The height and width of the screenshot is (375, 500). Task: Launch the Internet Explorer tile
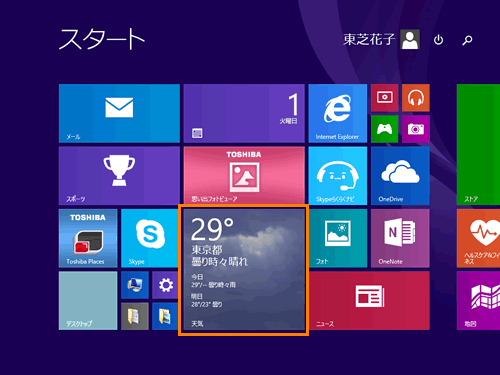(338, 113)
